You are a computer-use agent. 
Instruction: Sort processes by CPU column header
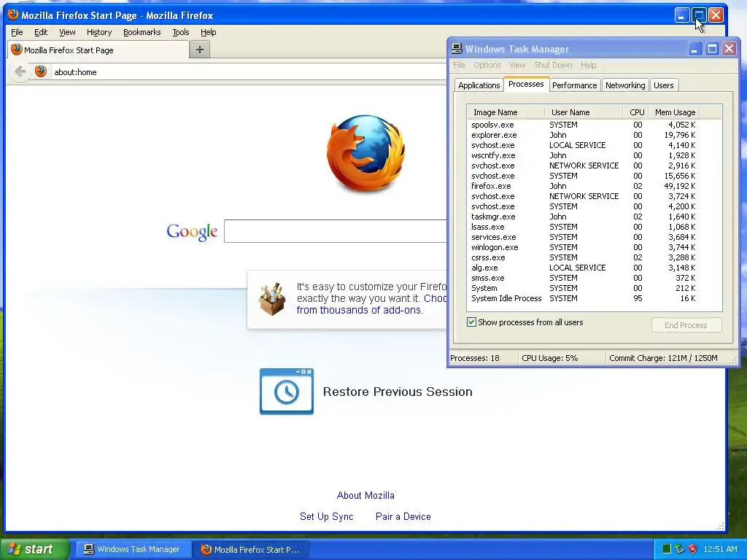tap(636, 112)
